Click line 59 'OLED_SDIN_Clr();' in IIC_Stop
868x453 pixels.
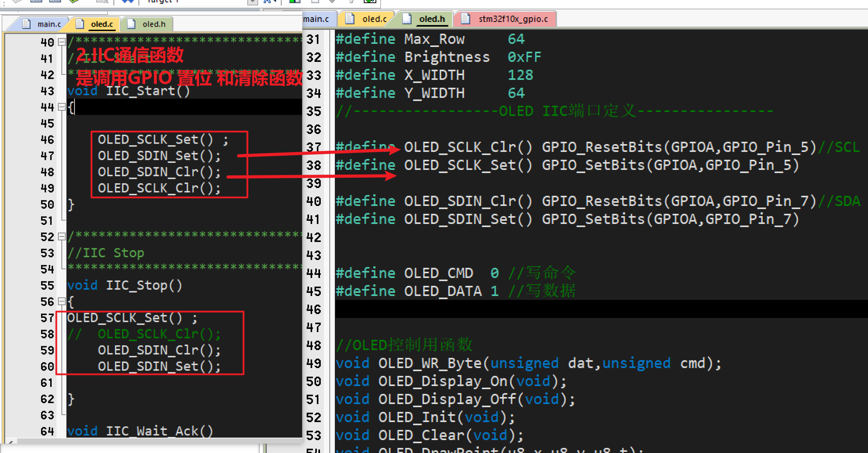(159, 350)
